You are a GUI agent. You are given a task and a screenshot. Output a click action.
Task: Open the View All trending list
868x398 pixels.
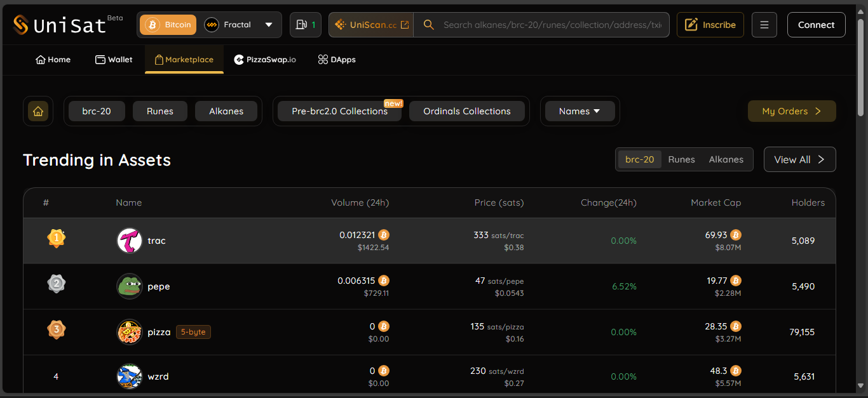pos(799,159)
